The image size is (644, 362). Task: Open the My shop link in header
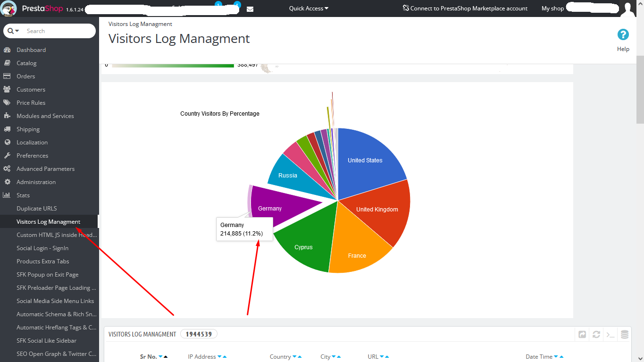(x=552, y=8)
